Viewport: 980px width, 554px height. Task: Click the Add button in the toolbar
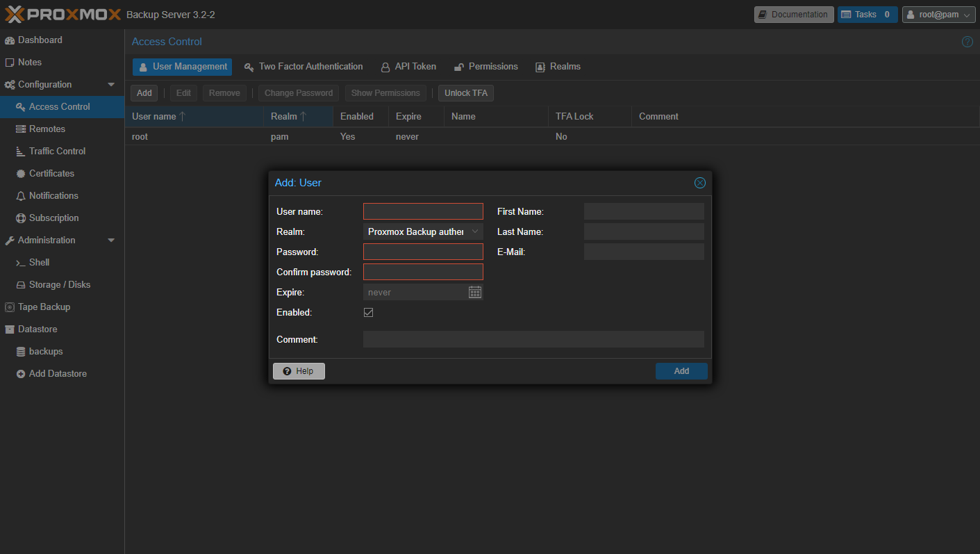click(x=144, y=93)
